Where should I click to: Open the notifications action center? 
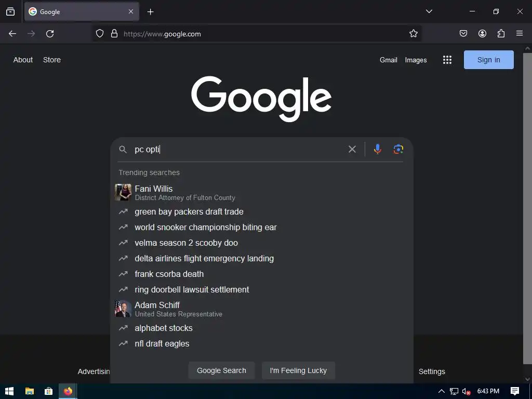pos(515,391)
